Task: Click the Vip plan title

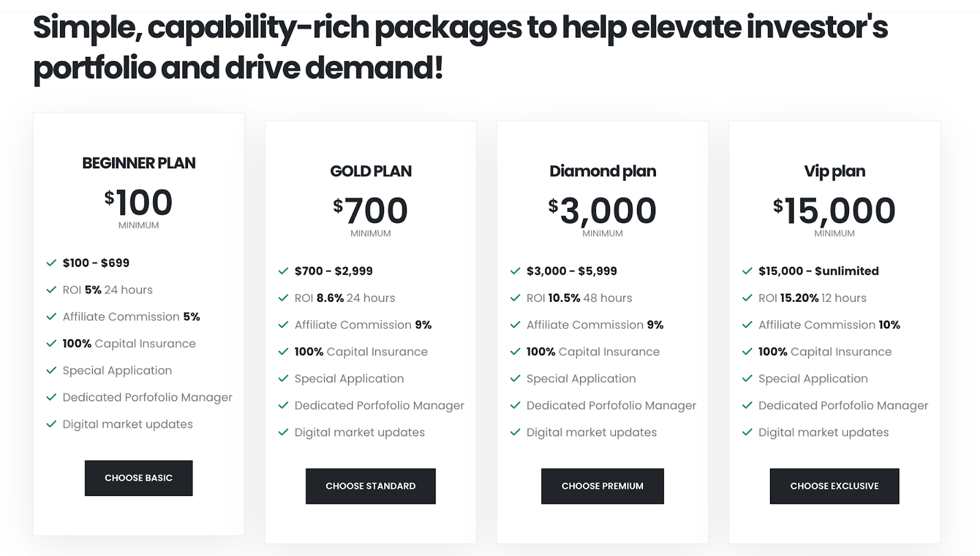Action: (834, 171)
